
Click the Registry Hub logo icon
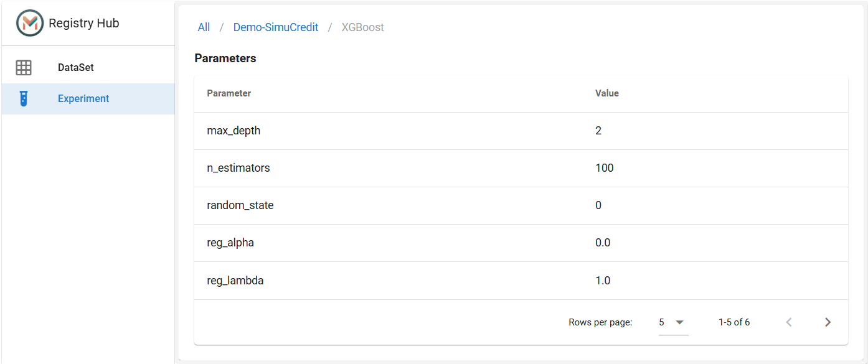point(30,23)
